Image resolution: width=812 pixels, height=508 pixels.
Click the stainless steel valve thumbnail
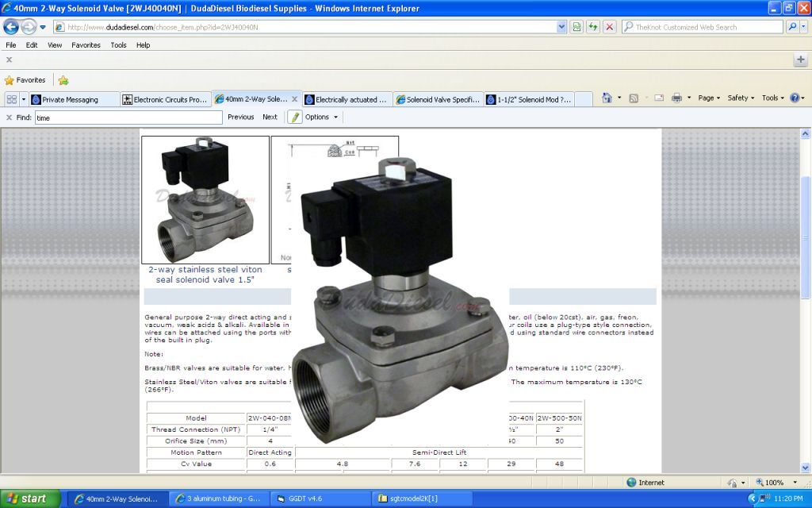click(x=205, y=199)
